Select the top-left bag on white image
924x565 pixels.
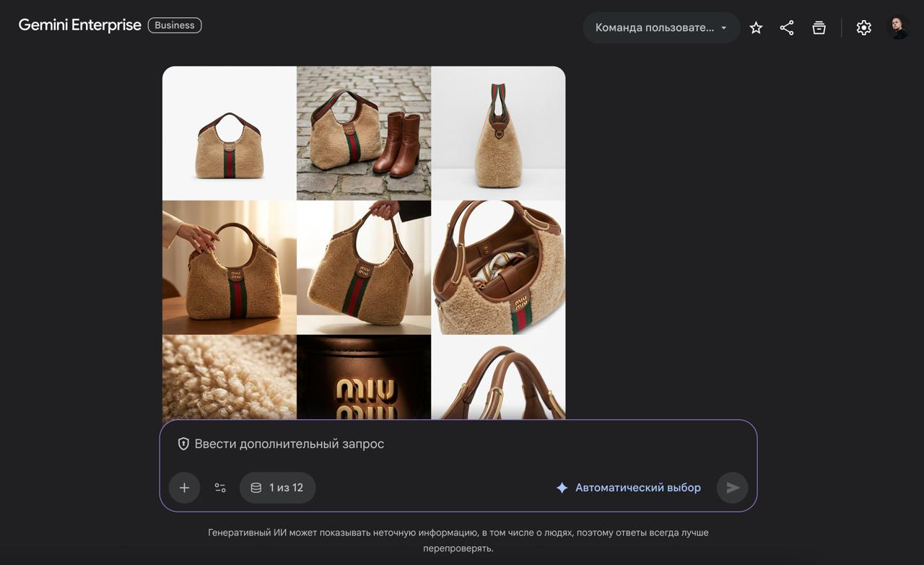click(229, 133)
